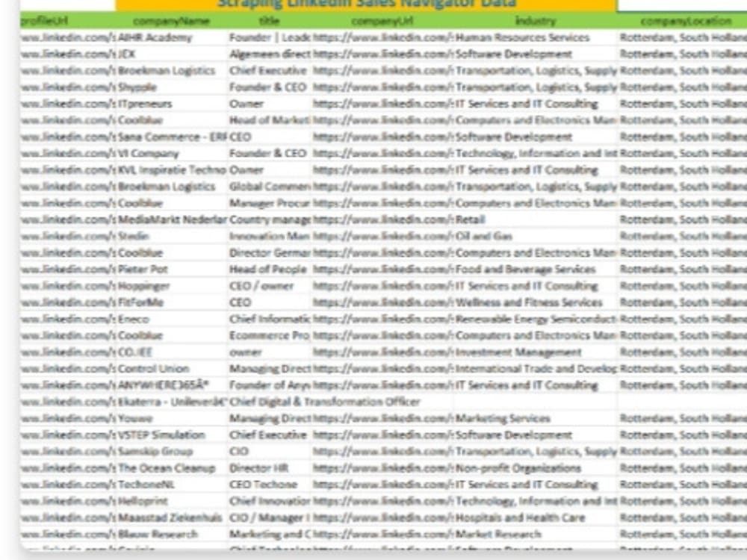Click the industry column header
747x560 pixels.
[536, 21]
